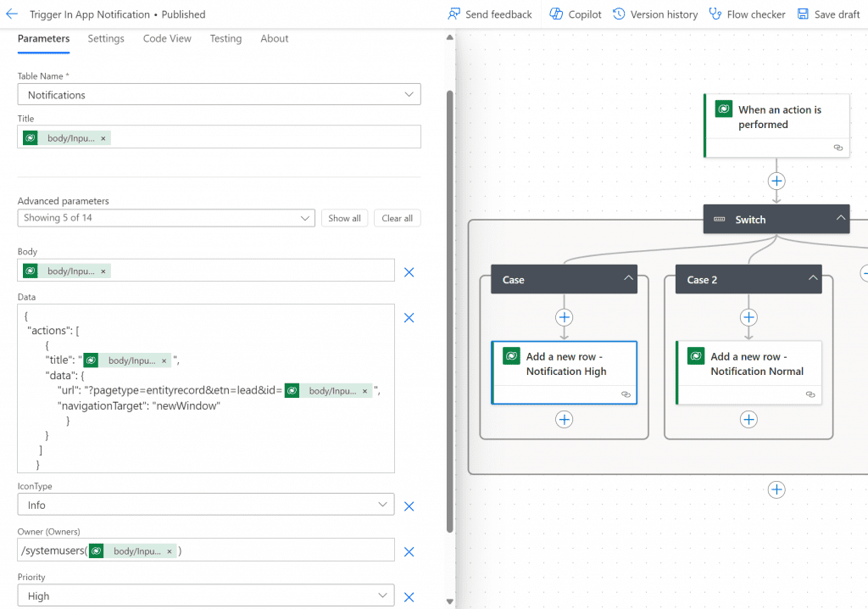
Task: Open the Table Name dropdown
Action: coord(219,95)
